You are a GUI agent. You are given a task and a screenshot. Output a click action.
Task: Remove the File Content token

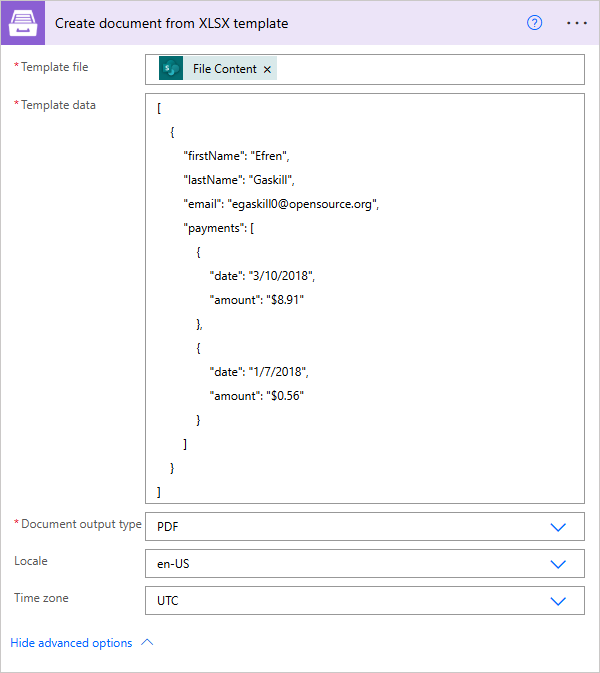(x=267, y=69)
